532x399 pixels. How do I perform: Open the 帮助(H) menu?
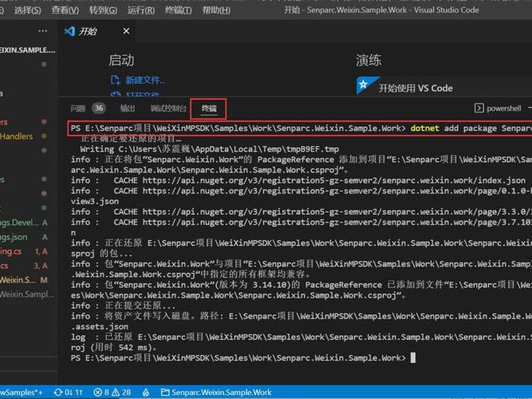(x=217, y=10)
